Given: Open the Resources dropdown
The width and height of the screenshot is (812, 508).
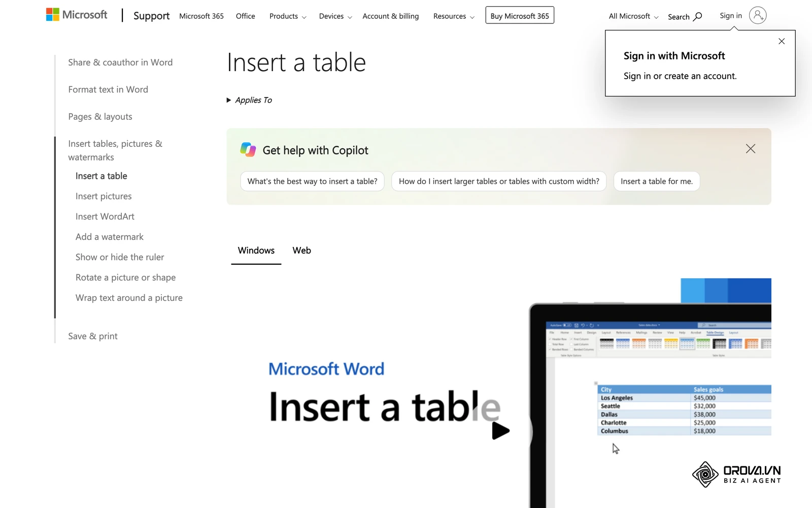Looking at the screenshot, I should (454, 16).
